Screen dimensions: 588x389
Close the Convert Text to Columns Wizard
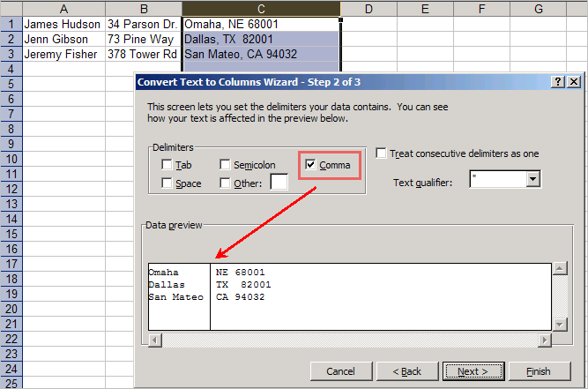[x=573, y=82]
